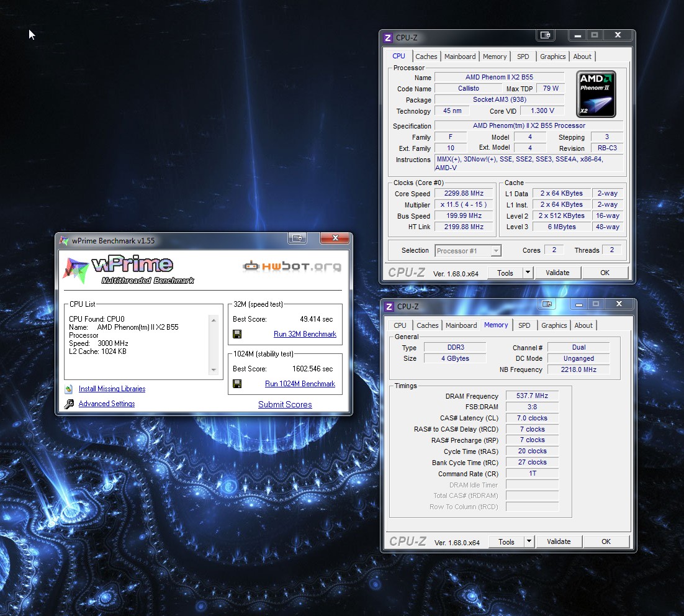Click Install Missing Libraries link
The image size is (684, 616).
point(112,389)
